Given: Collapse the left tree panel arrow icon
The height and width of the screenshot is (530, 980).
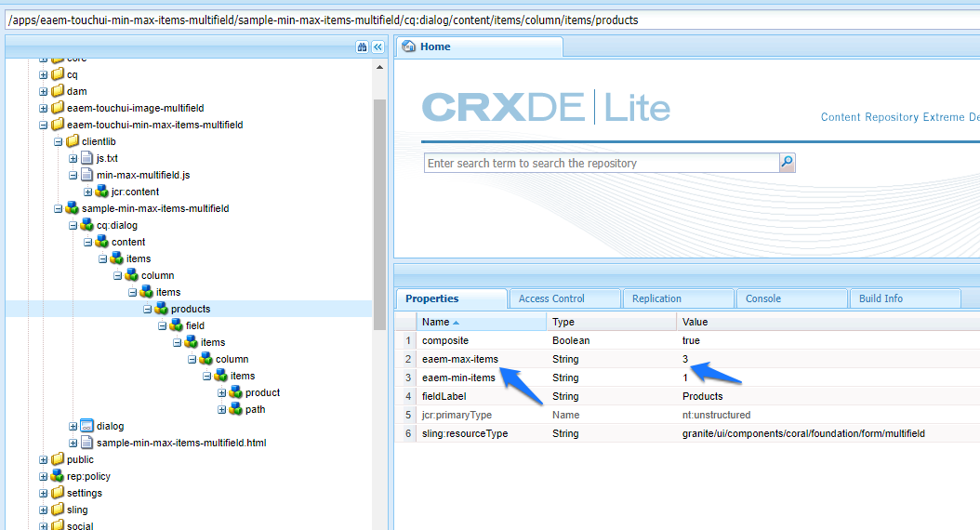Looking at the screenshot, I should coord(378,46).
